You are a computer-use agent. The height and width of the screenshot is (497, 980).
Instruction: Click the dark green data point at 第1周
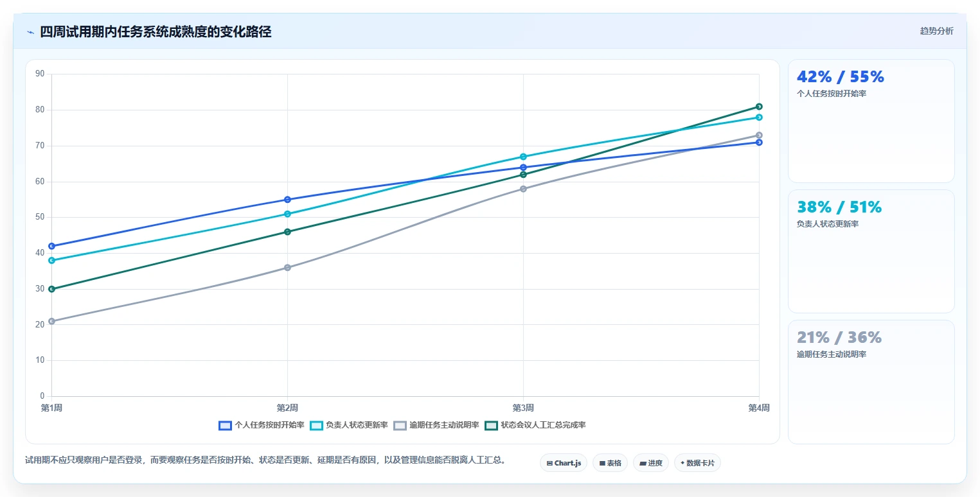(51, 289)
